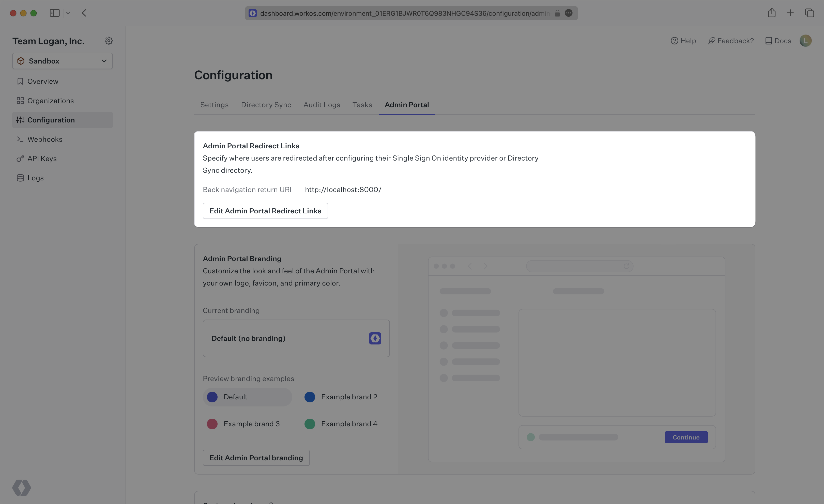The height and width of the screenshot is (504, 824).
Task: Click the share icon in the browser toolbar
Action: pos(772,13)
